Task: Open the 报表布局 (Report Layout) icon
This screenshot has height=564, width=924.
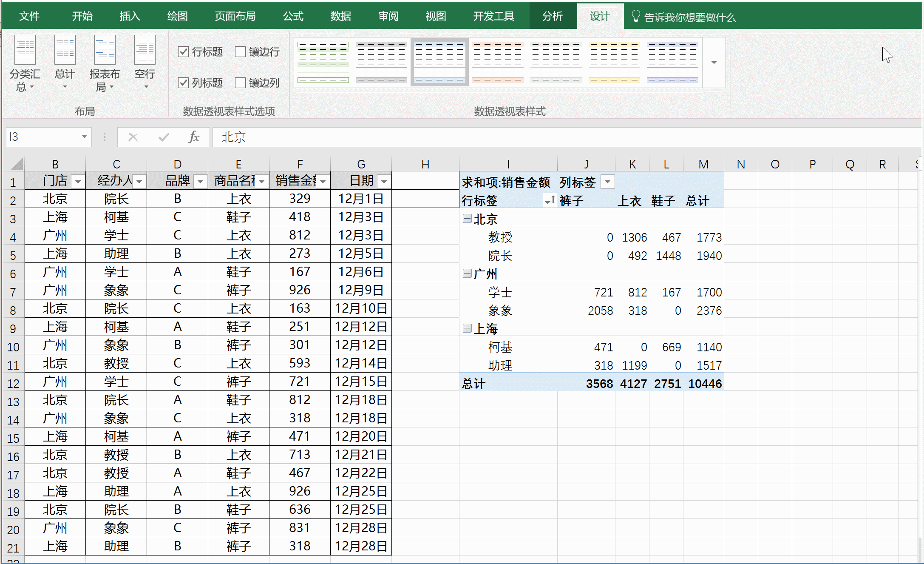Action: click(x=104, y=64)
